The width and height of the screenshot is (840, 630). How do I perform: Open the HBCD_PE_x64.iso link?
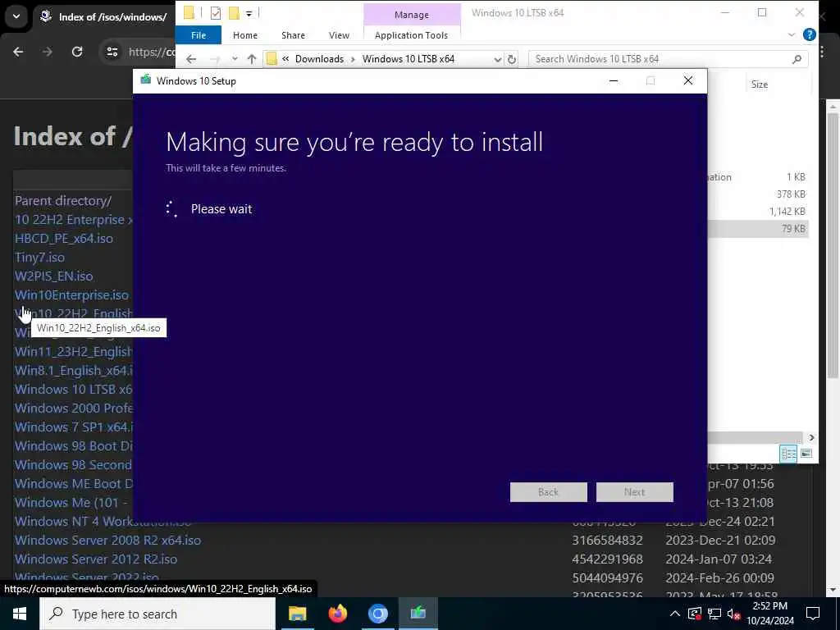pos(64,239)
